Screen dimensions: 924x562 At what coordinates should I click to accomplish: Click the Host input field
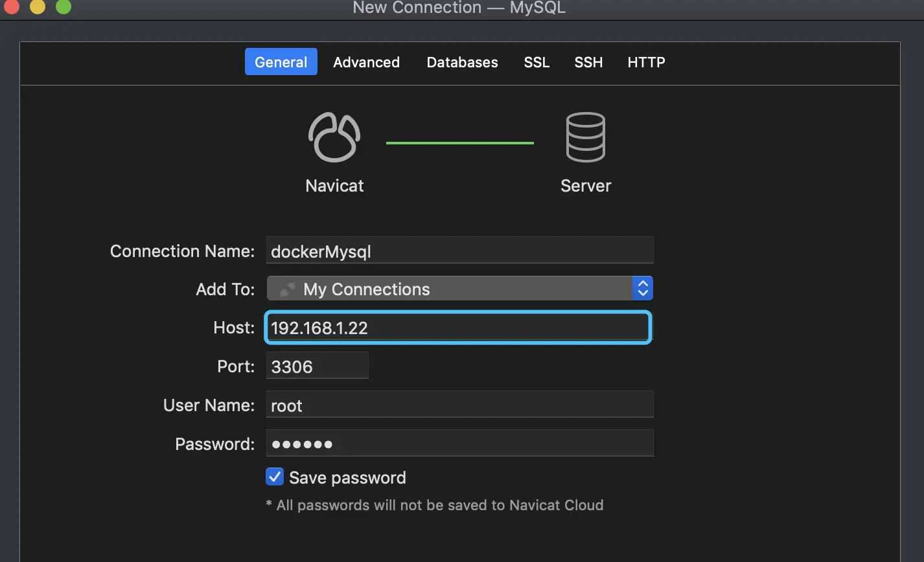[x=457, y=328]
